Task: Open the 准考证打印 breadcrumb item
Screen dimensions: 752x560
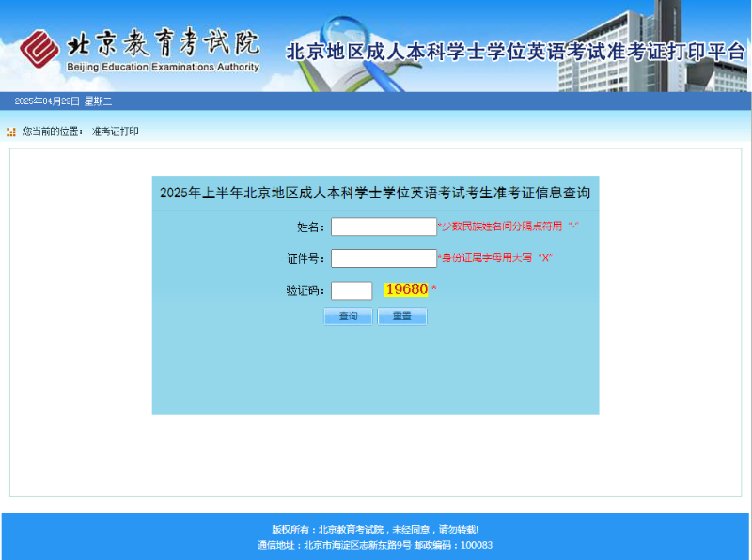Action: 116,132
